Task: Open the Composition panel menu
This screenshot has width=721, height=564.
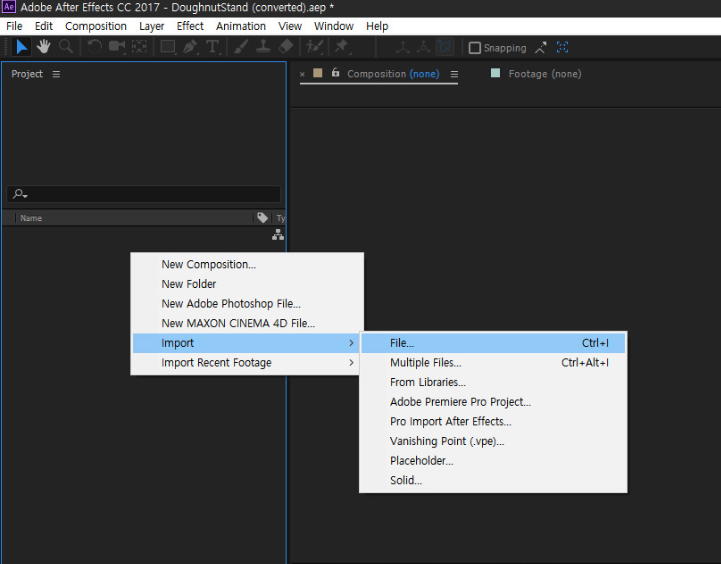Action: tap(454, 74)
